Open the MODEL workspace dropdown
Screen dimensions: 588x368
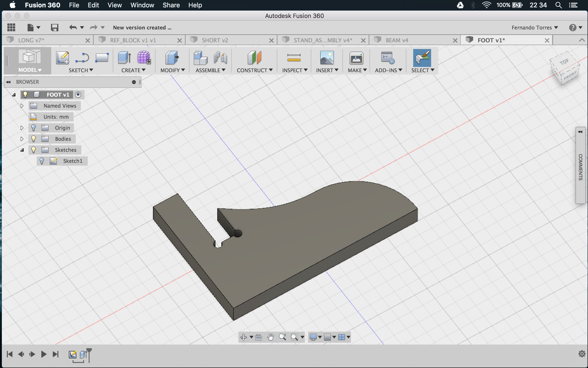click(30, 70)
